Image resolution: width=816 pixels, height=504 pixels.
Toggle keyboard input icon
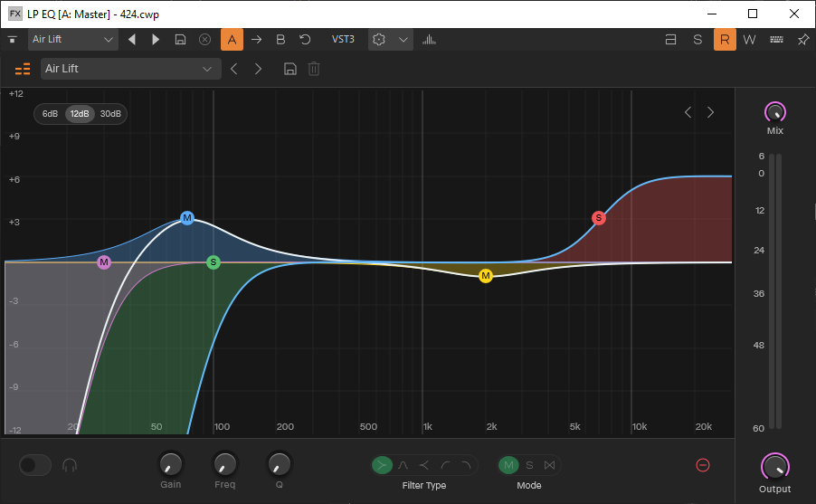[776, 40]
